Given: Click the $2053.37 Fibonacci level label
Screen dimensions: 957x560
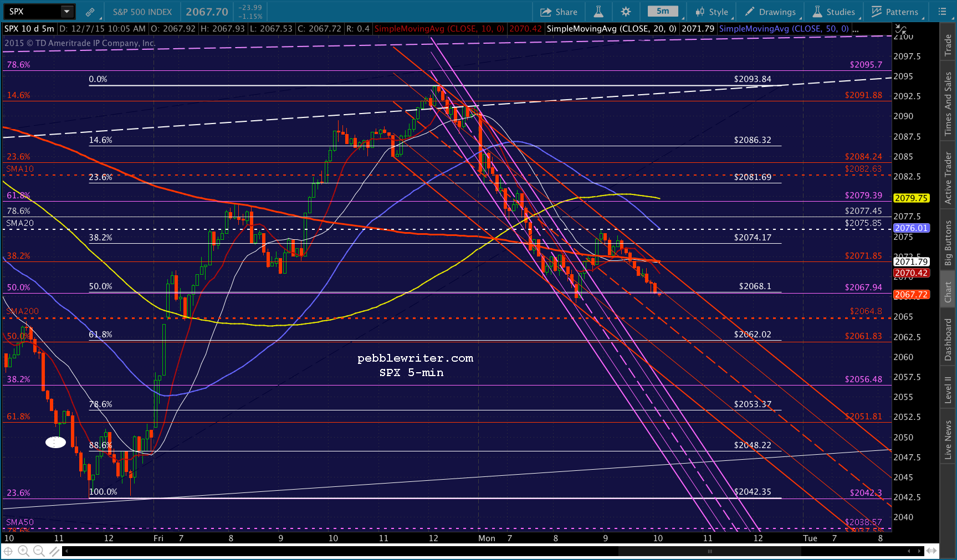Looking at the screenshot, I should point(753,404).
